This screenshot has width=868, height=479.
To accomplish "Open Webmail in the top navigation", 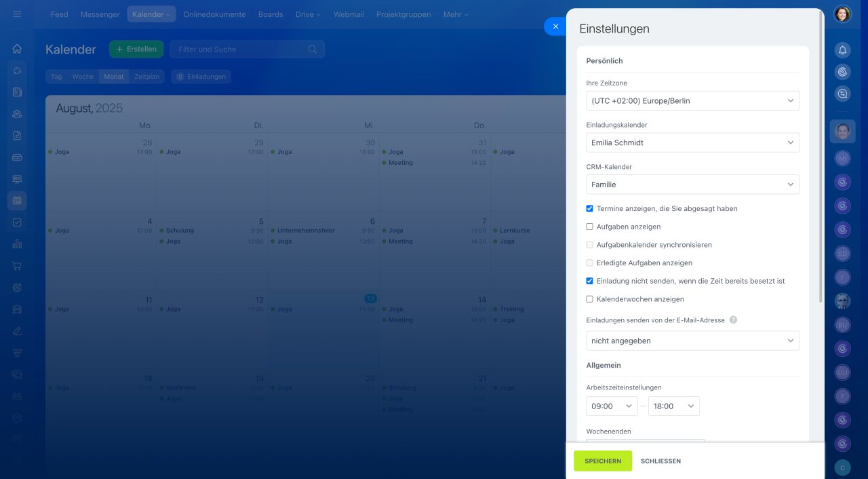I will coord(349,14).
